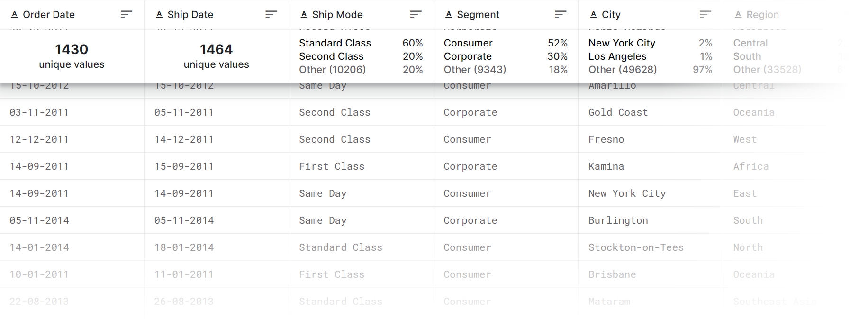Image resolution: width=868 pixels, height=329 pixels.
Task: Select the 12-12-2011 order date cell
Action: coord(39,139)
